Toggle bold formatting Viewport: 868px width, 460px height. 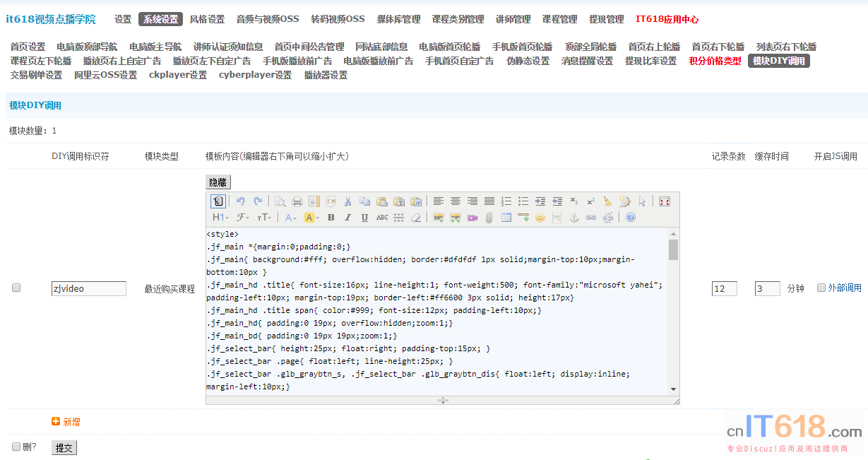pyautogui.click(x=331, y=218)
